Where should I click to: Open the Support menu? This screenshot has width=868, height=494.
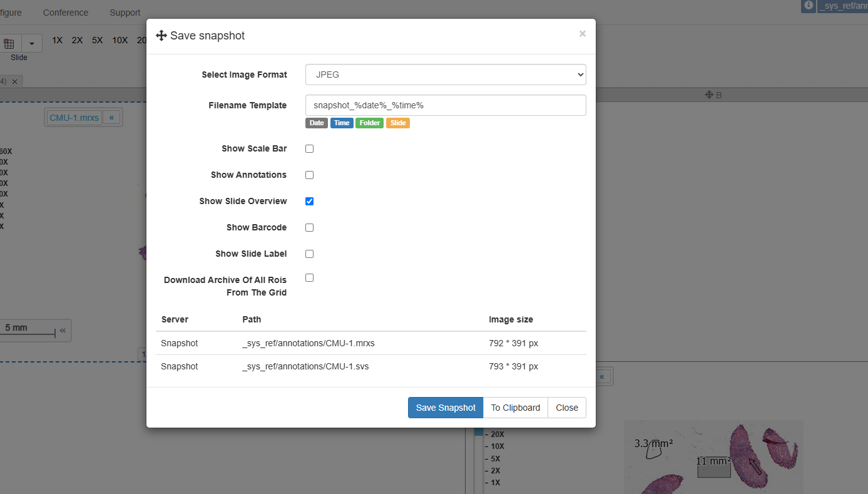125,13
